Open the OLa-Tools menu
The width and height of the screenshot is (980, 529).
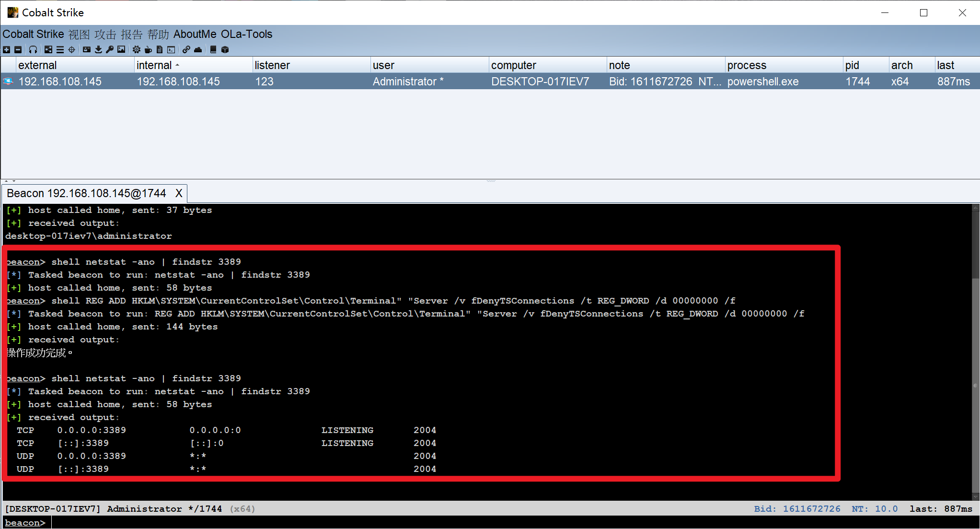coord(246,34)
